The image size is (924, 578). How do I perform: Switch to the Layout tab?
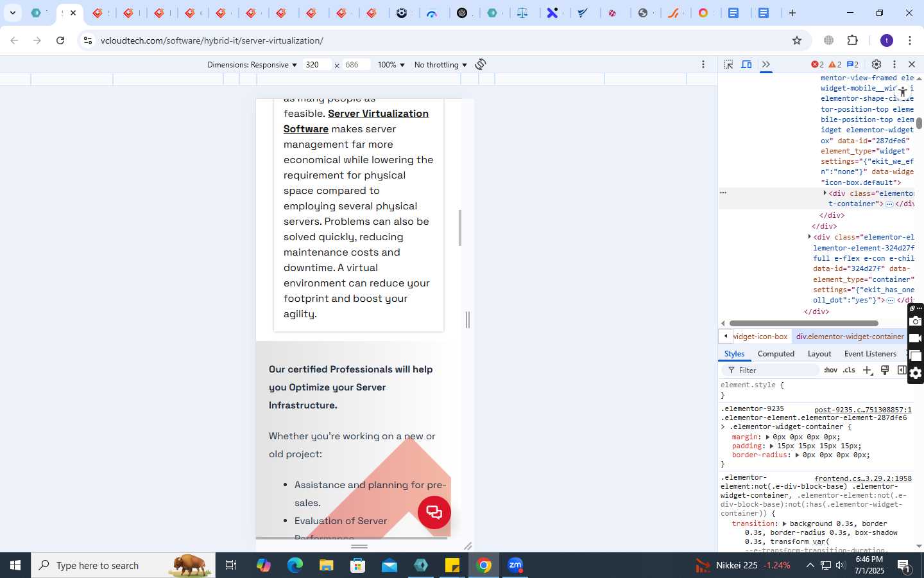(x=819, y=354)
